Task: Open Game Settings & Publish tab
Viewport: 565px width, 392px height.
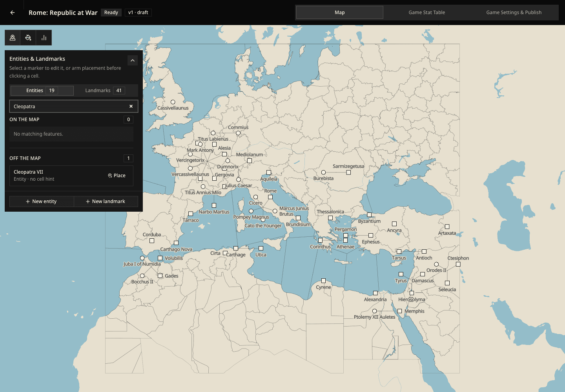Action: click(514, 13)
